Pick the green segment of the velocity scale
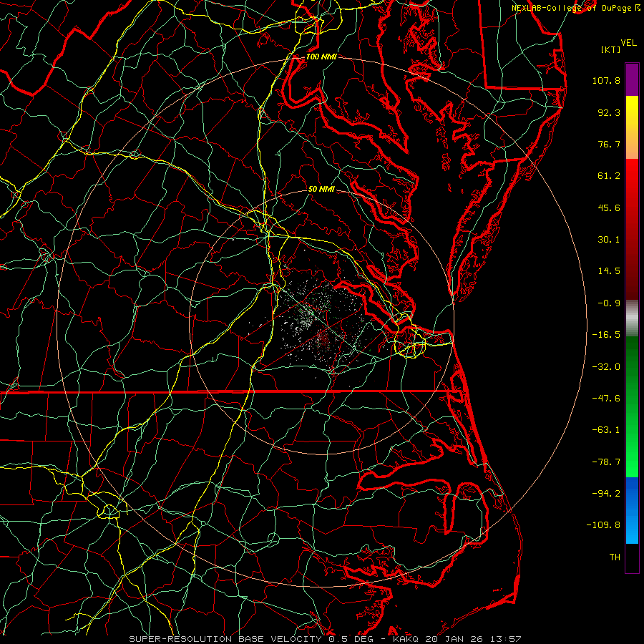Image resolution: width=644 pixels, height=644 pixels. point(632,406)
